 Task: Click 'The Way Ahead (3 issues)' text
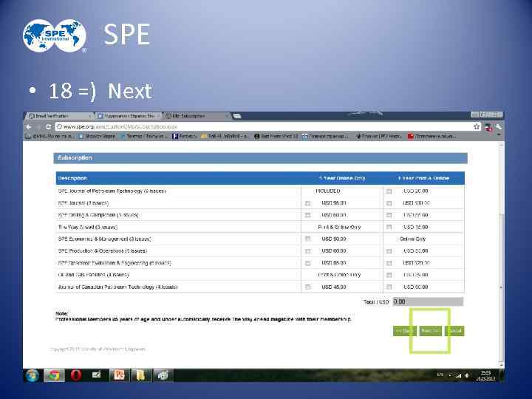point(87,227)
